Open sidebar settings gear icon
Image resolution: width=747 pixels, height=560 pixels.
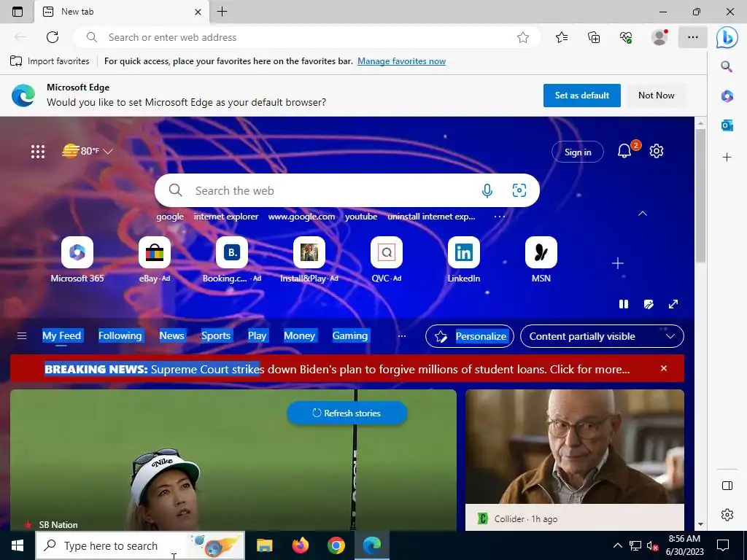pyautogui.click(x=727, y=515)
